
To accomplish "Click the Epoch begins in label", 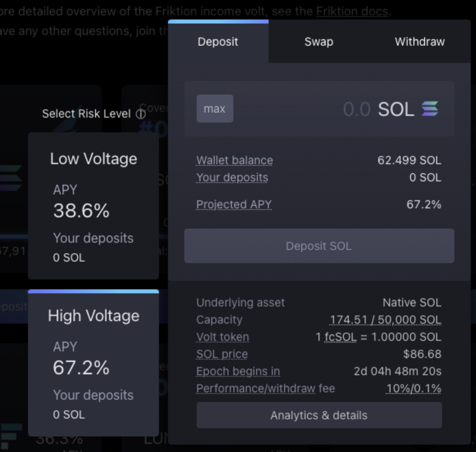I will (x=238, y=371).
